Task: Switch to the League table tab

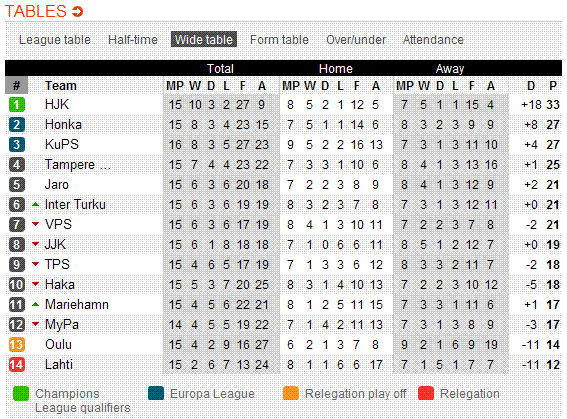Action: coord(55,40)
